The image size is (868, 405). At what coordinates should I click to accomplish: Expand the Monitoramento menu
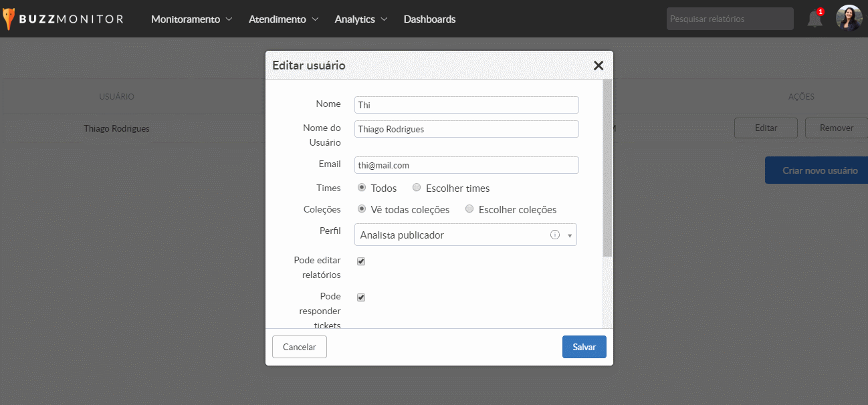tap(191, 19)
